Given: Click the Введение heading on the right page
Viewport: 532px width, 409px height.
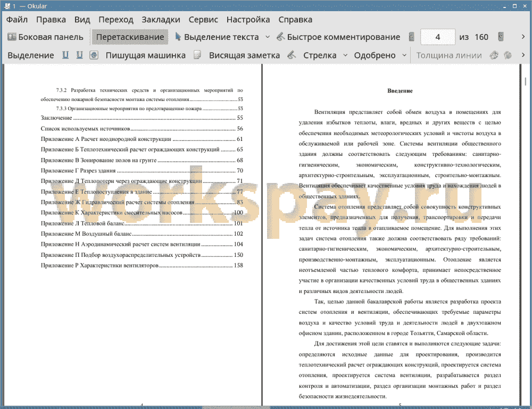Looking at the screenshot, I should (x=400, y=90).
